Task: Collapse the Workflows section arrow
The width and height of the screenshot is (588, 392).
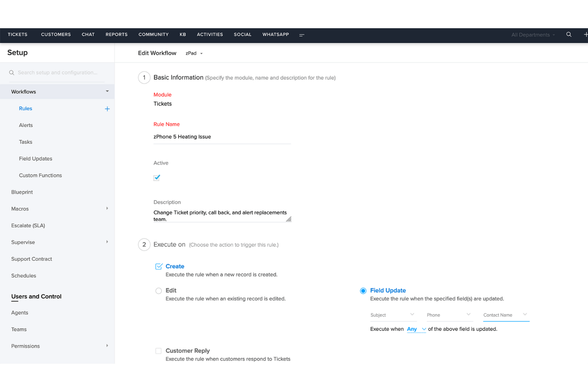Action: (107, 91)
